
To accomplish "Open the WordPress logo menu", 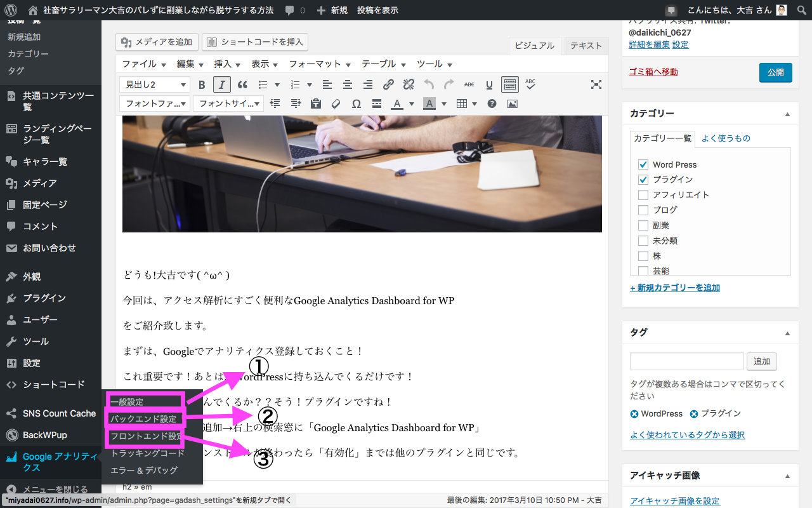I will pos(11,10).
